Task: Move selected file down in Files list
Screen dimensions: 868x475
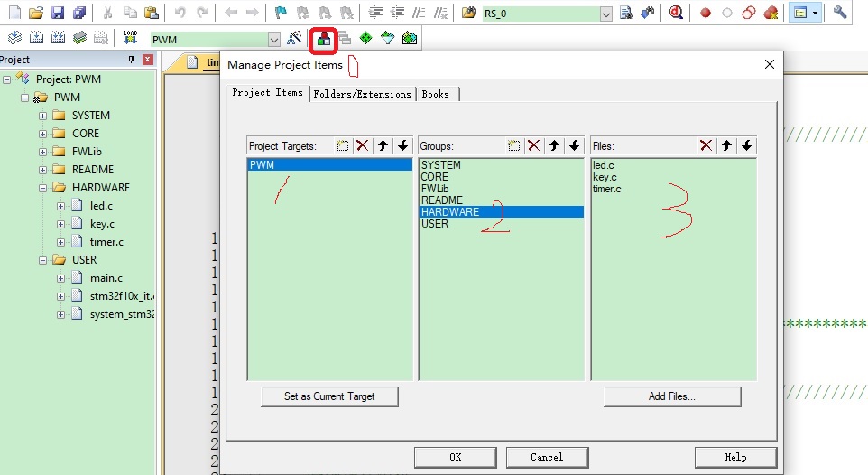Action: point(747,145)
